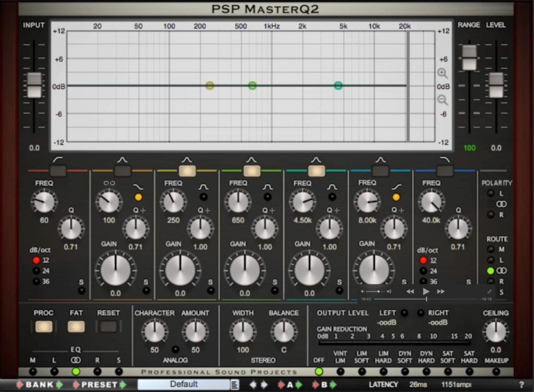Select the LIM SOFT limiter mode

(x=362, y=372)
